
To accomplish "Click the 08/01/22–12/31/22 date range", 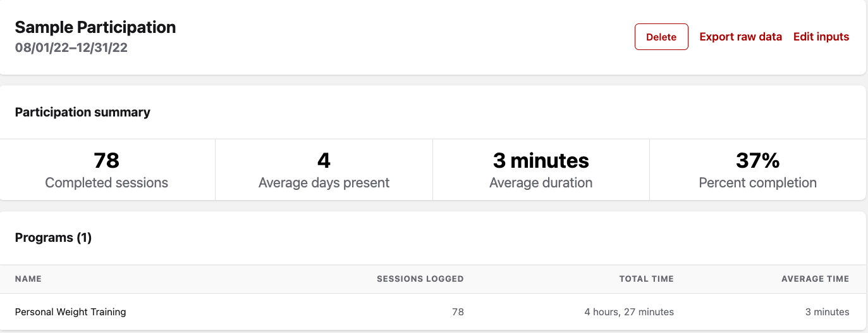I will (71, 47).
